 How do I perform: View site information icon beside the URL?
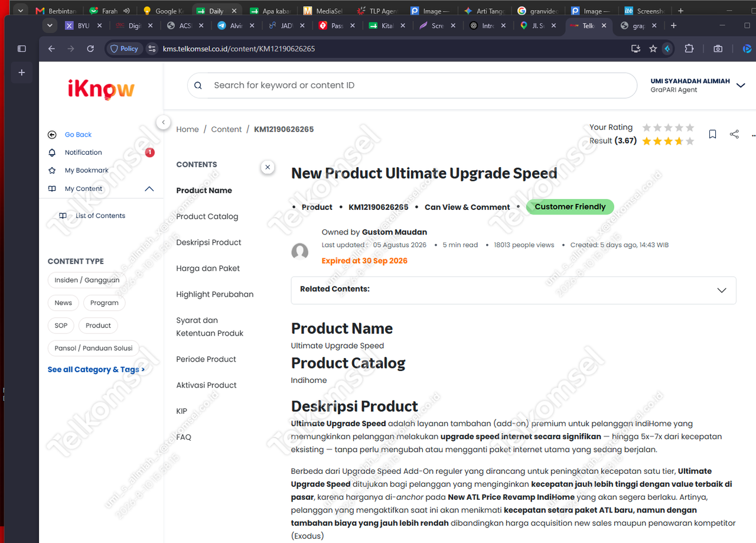click(152, 48)
